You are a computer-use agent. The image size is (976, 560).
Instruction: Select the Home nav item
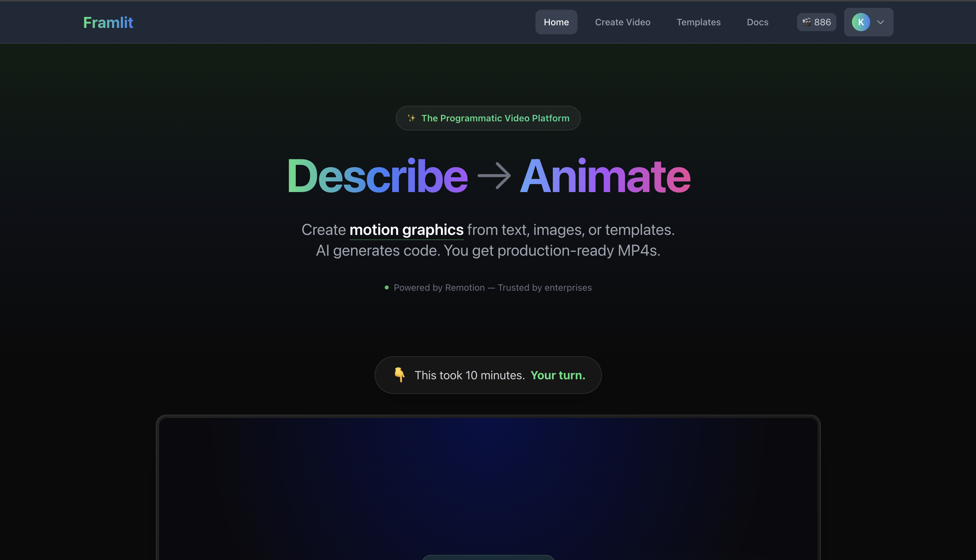point(556,22)
